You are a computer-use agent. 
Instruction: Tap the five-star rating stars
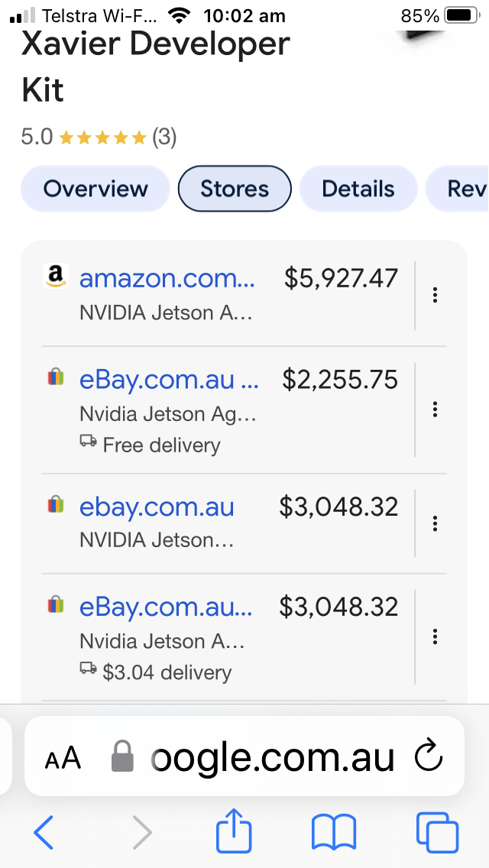point(102,138)
